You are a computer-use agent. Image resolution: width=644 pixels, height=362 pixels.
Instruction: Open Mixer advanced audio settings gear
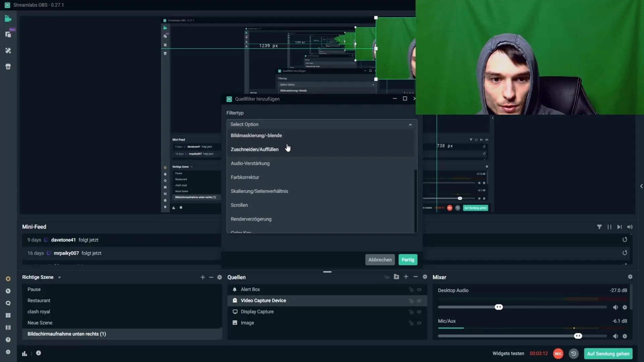pyautogui.click(x=630, y=277)
